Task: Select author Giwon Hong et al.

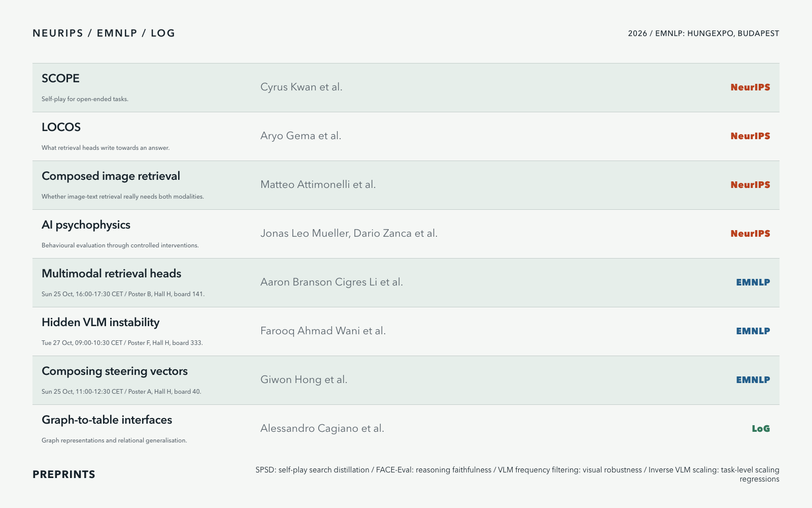Action: pos(304,379)
